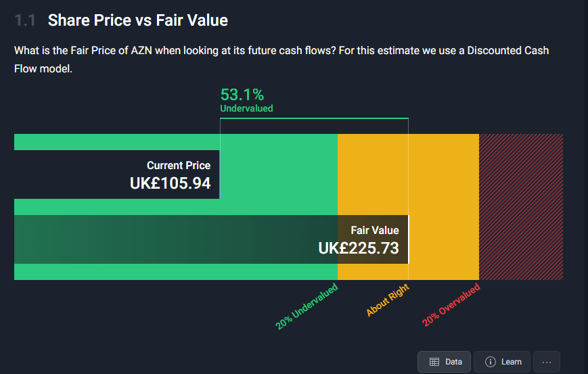Click the 20% Overvalued axis label
588x374 pixels.
click(x=451, y=304)
